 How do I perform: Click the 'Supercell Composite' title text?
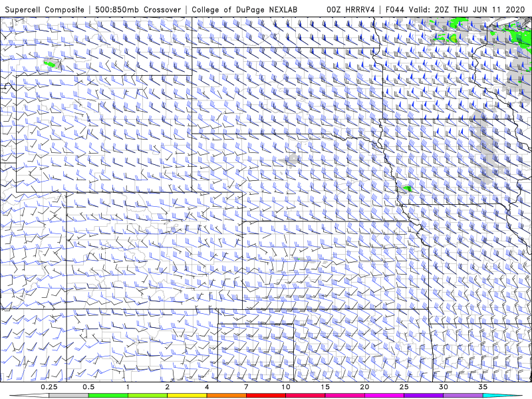coord(45,10)
